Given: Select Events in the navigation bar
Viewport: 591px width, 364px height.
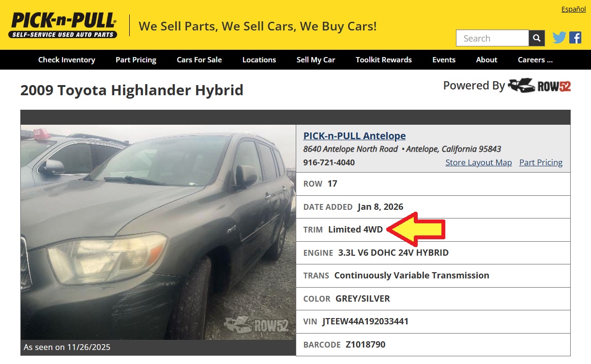Looking at the screenshot, I should click(x=444, y=60).
